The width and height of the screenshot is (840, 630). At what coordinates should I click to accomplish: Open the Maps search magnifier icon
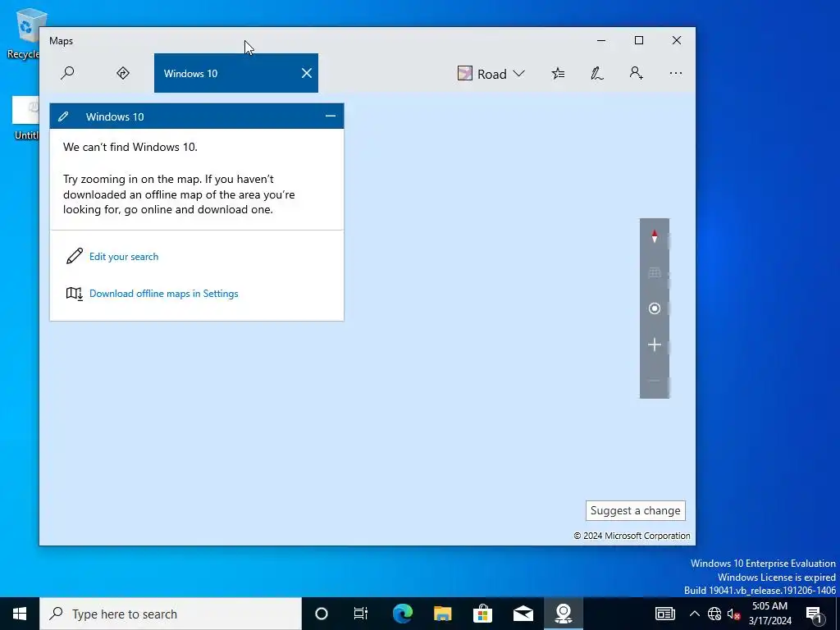tap(67, 73)
